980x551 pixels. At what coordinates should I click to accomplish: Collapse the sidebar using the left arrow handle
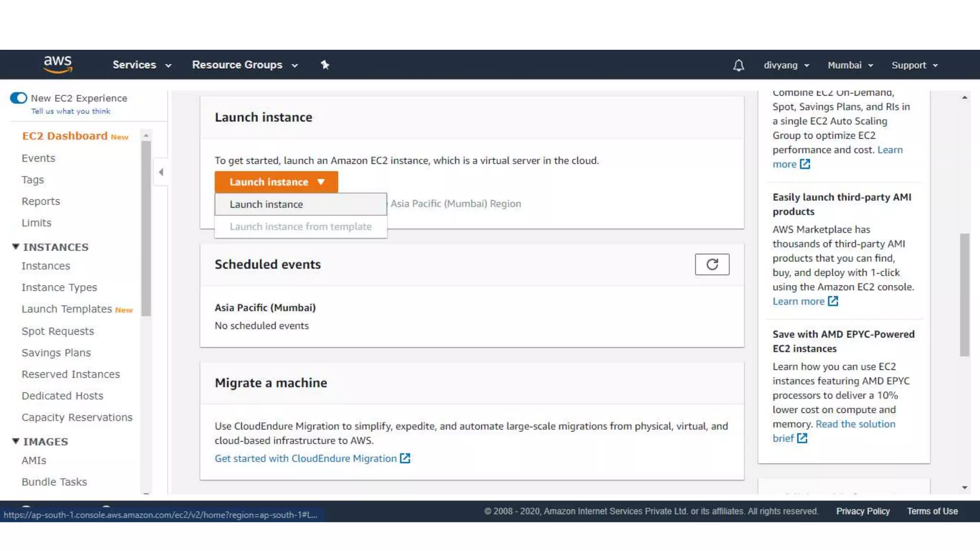(161, 172)
